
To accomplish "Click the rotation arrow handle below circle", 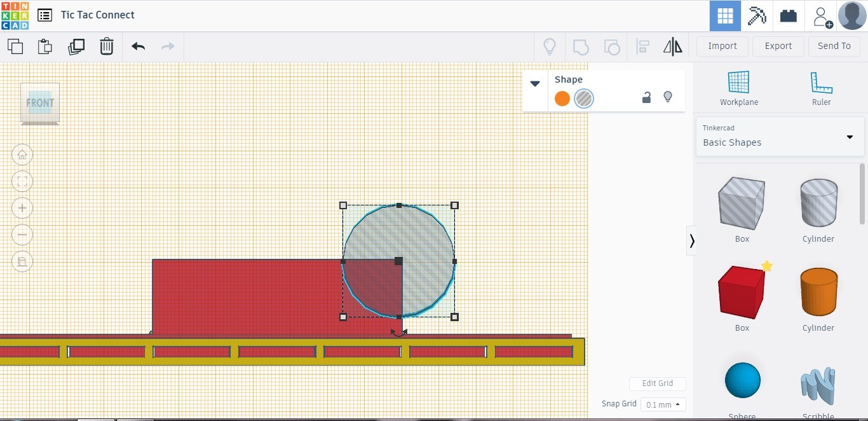I will click(398, 333).
